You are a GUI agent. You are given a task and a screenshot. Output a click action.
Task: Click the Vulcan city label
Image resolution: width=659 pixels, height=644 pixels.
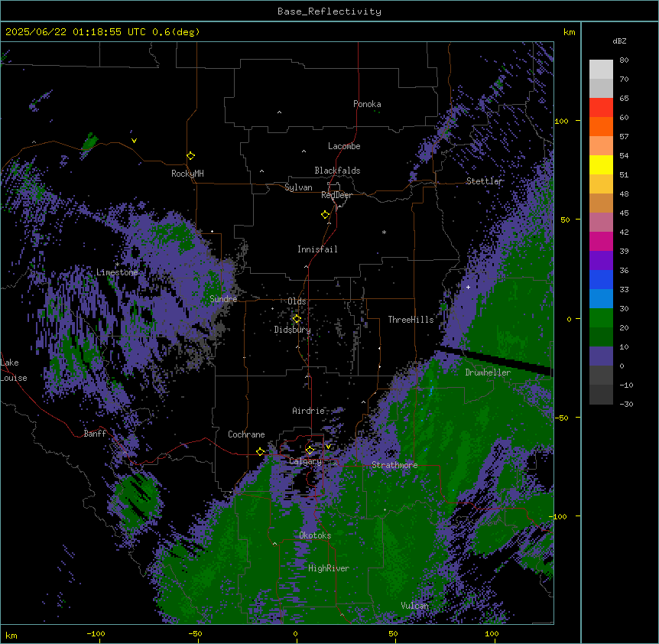point(415,606)
